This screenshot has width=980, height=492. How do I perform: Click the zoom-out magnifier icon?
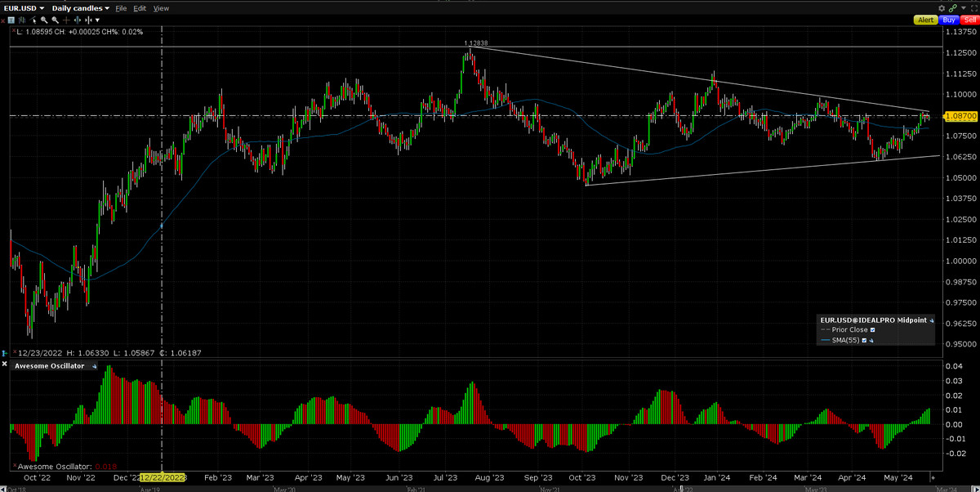tap(56, 20)
